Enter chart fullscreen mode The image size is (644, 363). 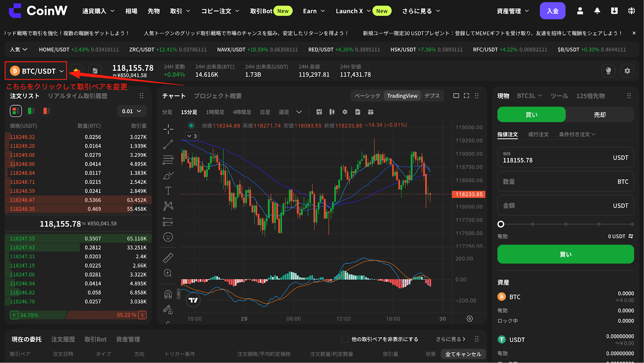pyautogui.click(x=466, y=96)
